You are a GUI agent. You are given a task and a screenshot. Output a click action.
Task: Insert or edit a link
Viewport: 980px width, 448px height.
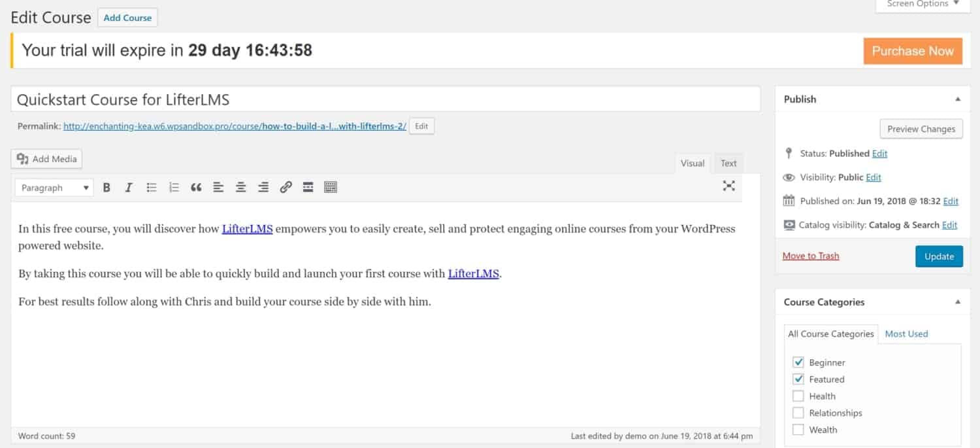286,188
